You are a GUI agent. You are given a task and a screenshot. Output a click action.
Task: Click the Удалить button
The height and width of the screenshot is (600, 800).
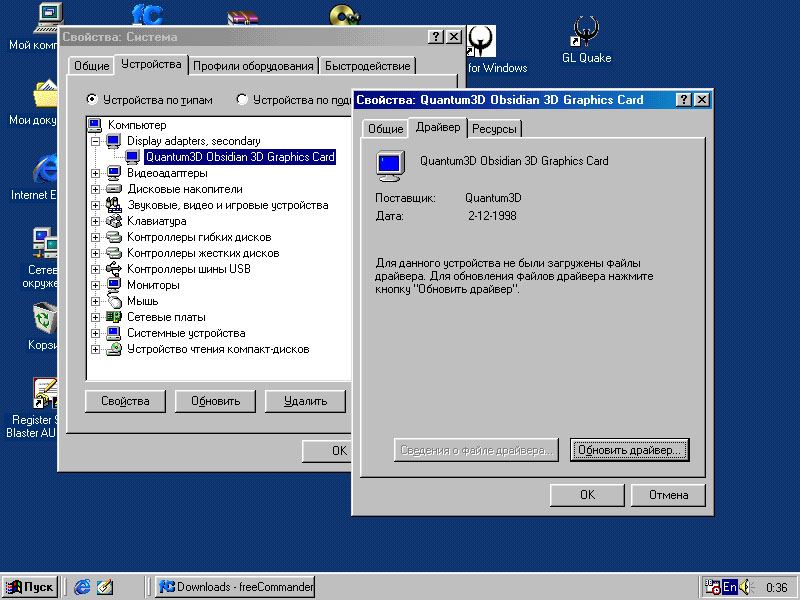click(305, 401)
